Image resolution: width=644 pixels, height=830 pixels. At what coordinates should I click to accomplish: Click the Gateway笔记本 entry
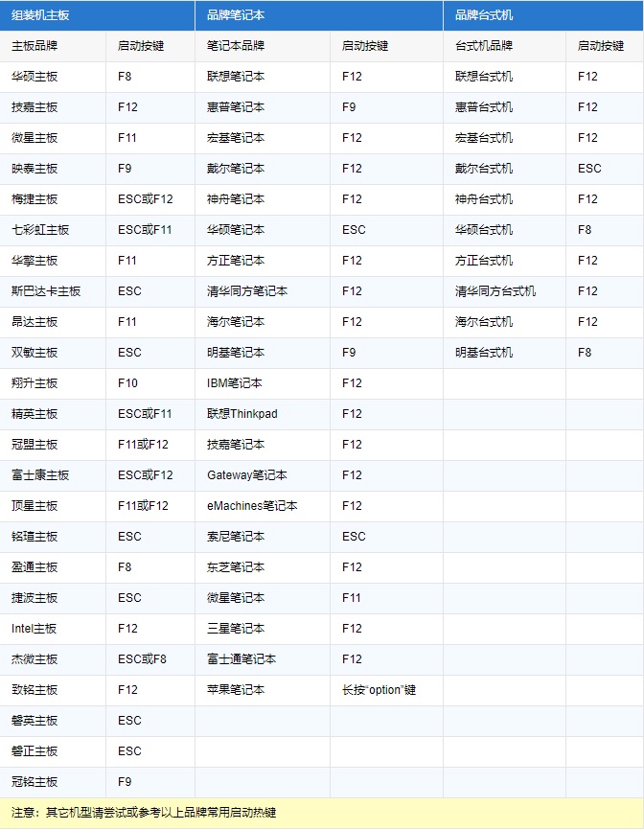click(x=246, y=475)
